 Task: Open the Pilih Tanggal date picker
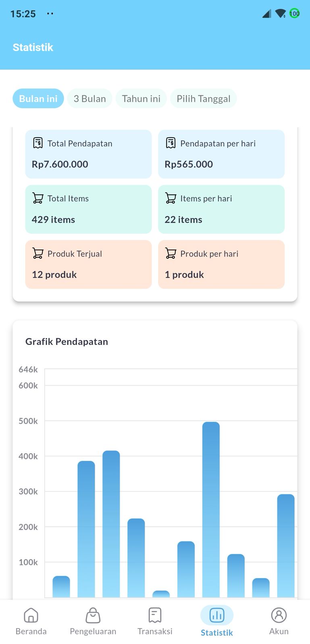[203, 99]
